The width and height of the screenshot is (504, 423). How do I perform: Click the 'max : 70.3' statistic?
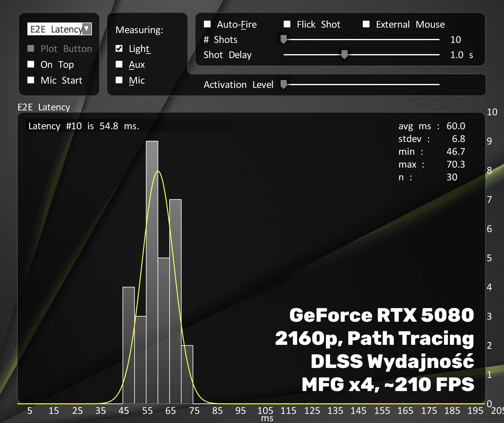(432, 164)
